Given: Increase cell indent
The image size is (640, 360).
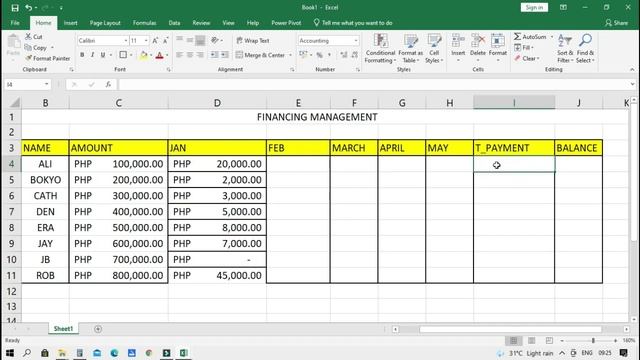Looking at the screenshot, I should click(224, 55).
